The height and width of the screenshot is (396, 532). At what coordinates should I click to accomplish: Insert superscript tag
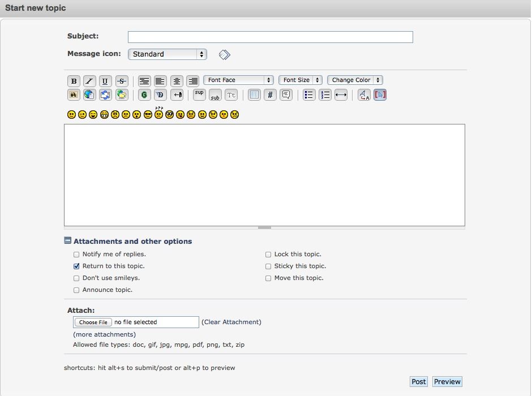[199, 94]
